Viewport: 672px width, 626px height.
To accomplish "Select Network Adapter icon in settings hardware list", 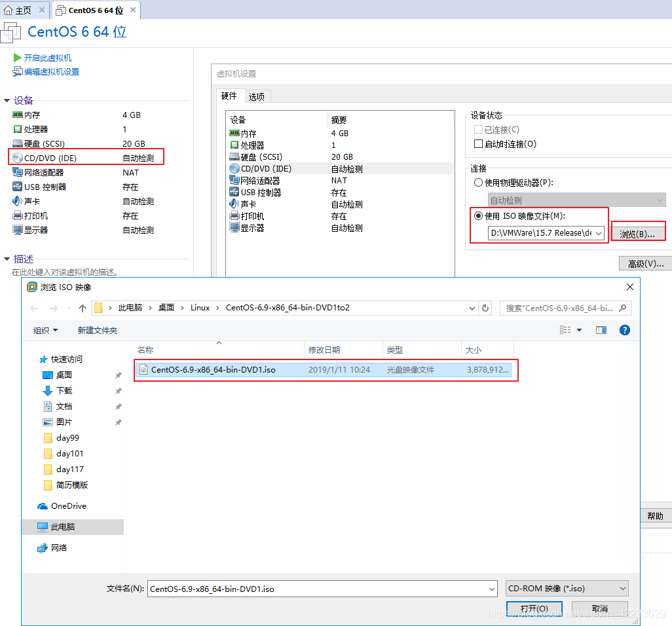I will (234, 180).
